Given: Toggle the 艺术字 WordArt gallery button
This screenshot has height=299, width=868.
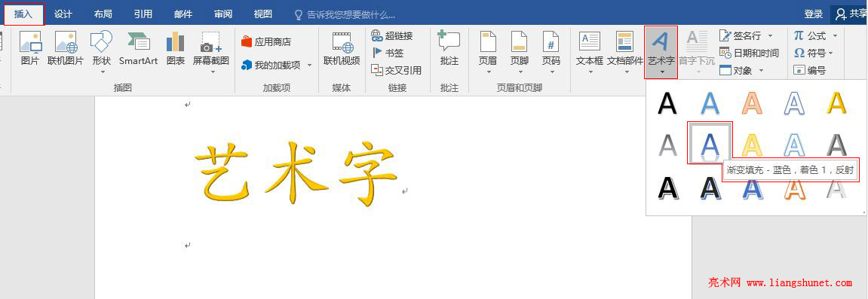Looking at the screenshot, I should pyautogui.click(x=661, y=53).
